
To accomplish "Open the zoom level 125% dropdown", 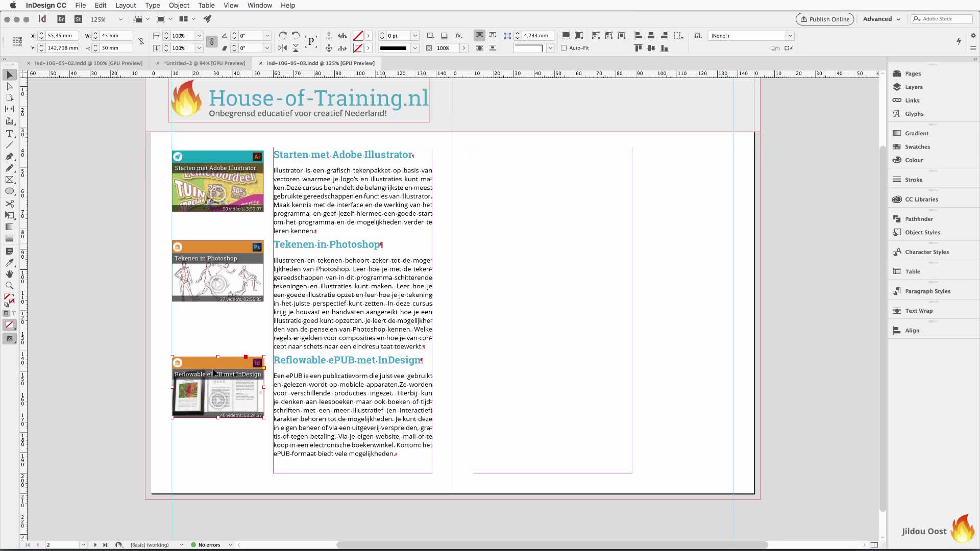I will tap(120, 19).
